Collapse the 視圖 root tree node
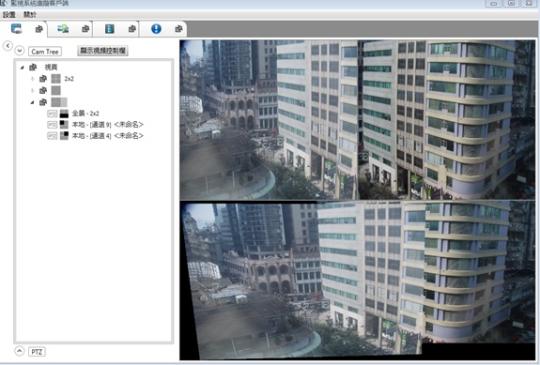This screenshot has width=540, height=365. (22, 67)
